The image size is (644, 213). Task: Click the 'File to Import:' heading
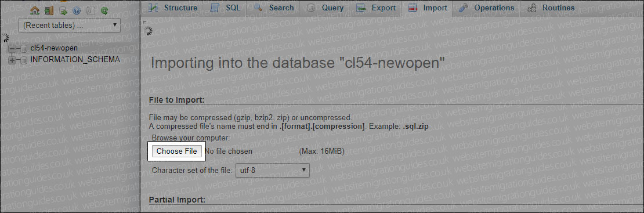pos(176,100)
